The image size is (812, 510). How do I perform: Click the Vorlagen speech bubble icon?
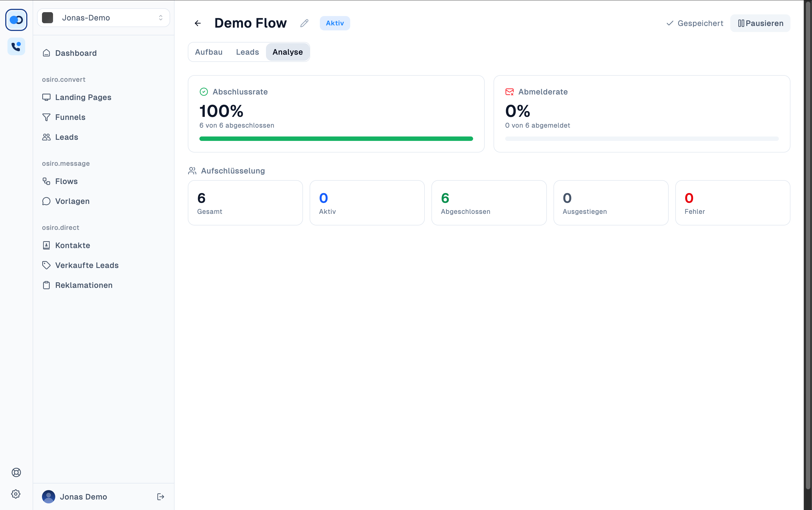pyautogui.click(x=46, y=201)
